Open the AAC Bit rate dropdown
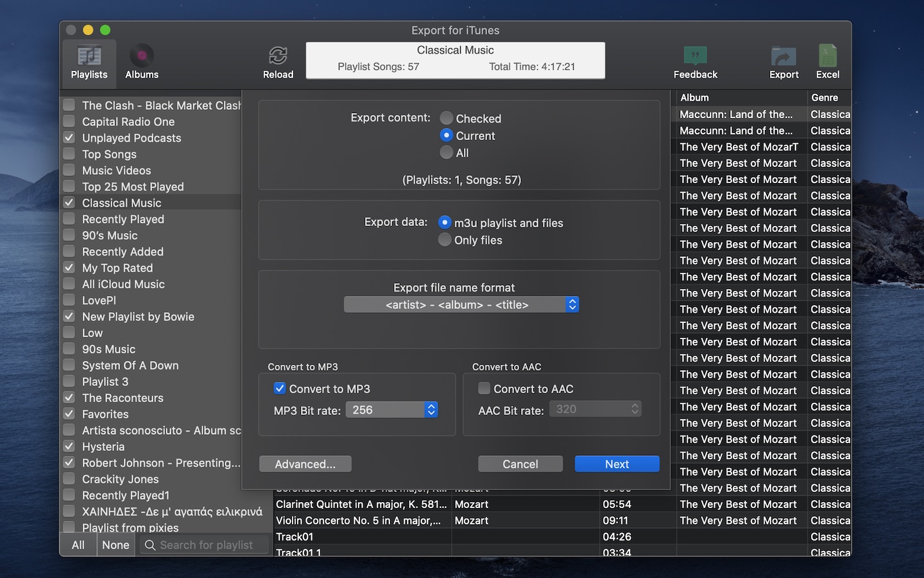 pyautogui.click(x=595, y=409)
